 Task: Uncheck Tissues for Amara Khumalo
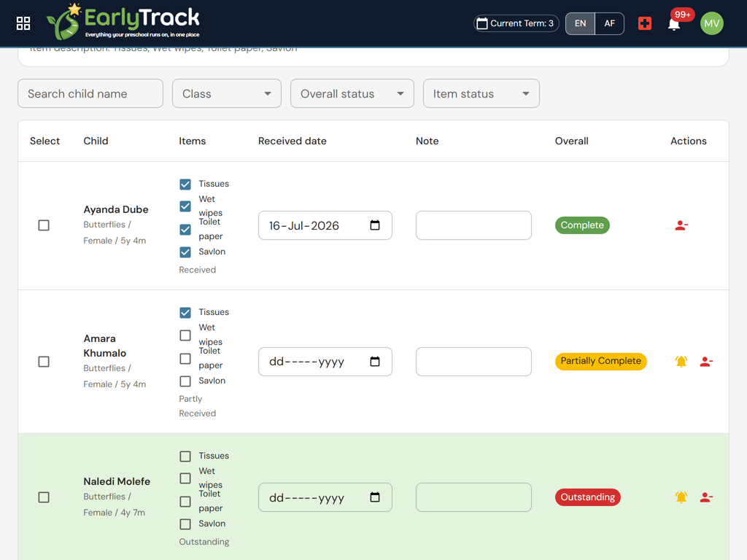(x=185, y=312)
